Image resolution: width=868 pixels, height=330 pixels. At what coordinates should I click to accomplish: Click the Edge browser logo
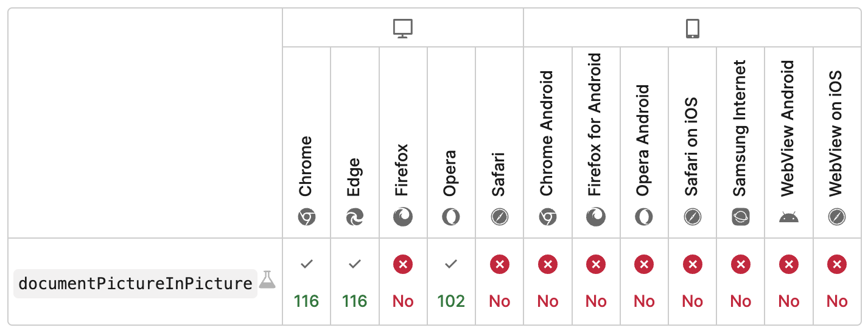pos(355,217)
